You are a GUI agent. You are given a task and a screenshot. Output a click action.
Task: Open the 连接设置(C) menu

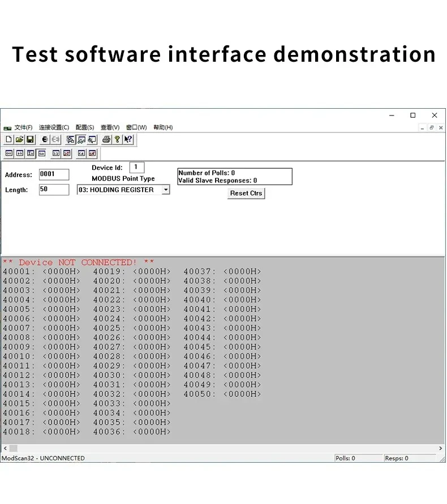pos(54,127)
